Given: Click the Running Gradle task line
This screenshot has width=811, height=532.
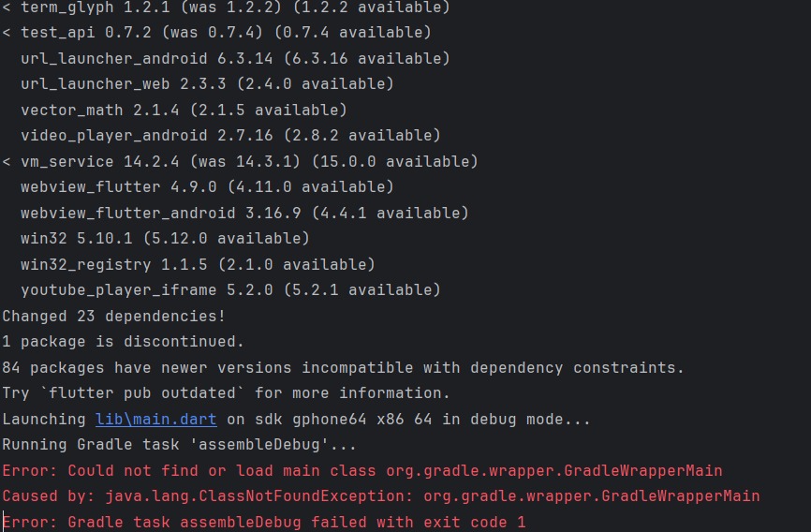Looking at the screenshot, I should coord(179,445).
